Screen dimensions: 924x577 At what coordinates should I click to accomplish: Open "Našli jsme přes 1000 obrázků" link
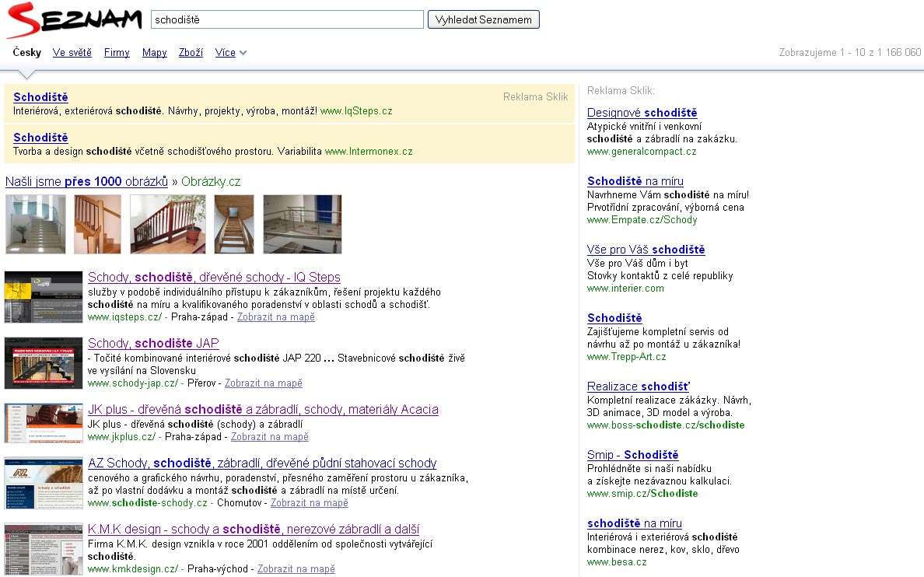pos(86,181)
